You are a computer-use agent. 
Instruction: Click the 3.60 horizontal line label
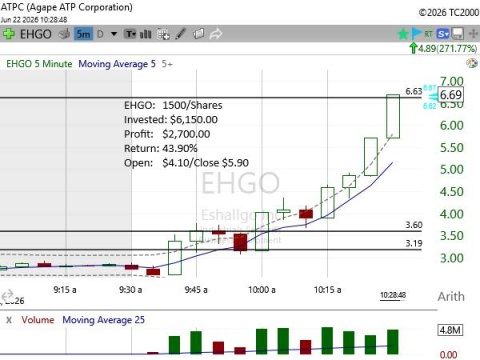click(x=414, y=225)
